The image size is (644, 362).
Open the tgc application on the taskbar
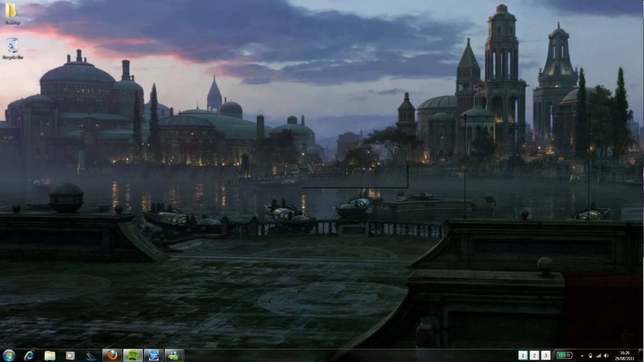[154, 355]
